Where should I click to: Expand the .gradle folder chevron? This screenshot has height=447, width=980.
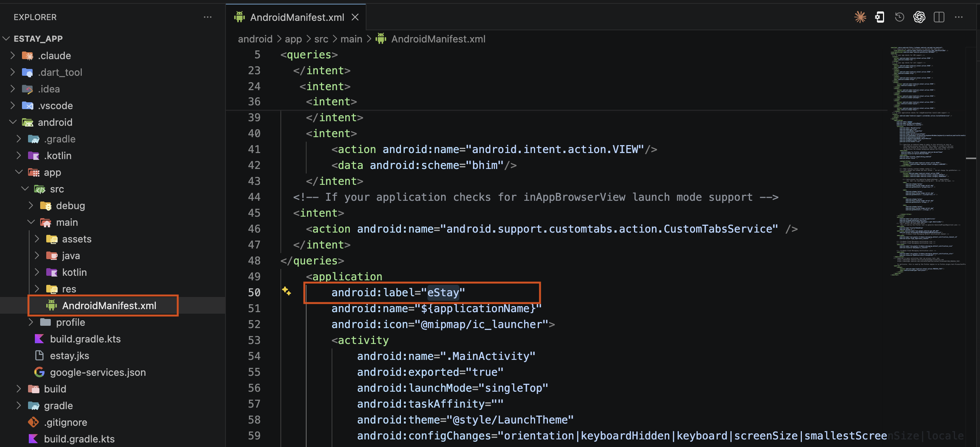pyautogui.click(x=19, y=139)
